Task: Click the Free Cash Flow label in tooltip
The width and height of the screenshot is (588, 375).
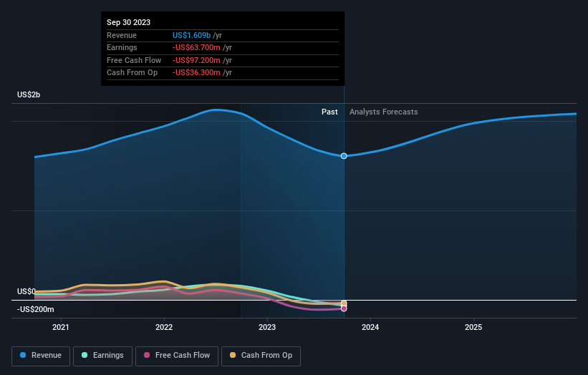Action: (134, 60)
